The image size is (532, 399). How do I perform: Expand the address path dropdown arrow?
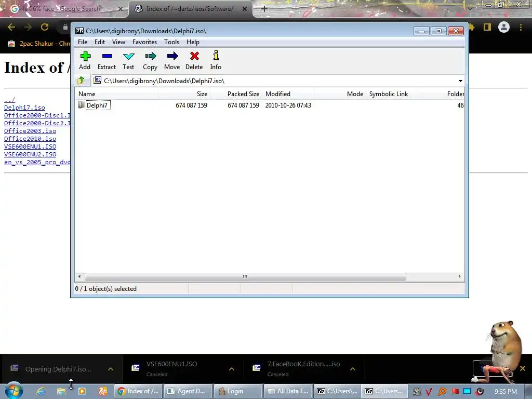[x=460, y=81]
